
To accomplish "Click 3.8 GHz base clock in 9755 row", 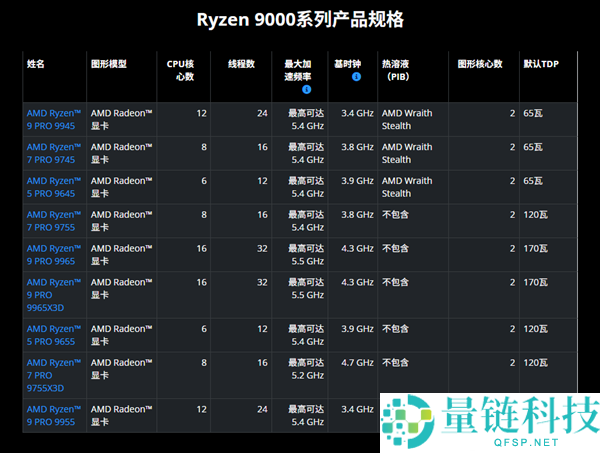I will 357,215.
